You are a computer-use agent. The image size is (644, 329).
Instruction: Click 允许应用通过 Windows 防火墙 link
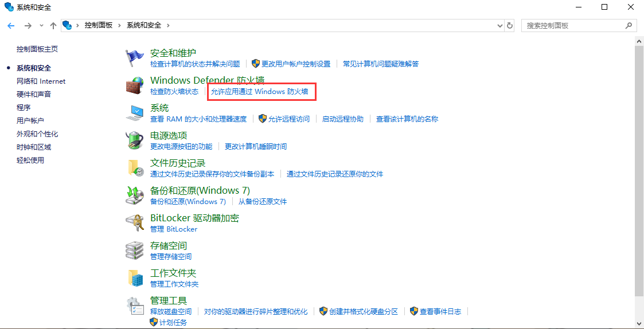(259, 92)
